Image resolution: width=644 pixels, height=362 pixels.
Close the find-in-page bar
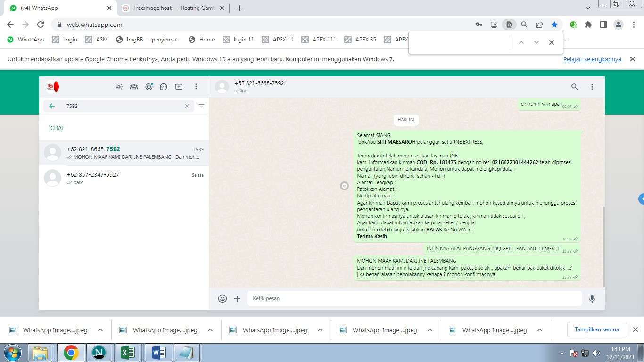(x=552, y=42)
